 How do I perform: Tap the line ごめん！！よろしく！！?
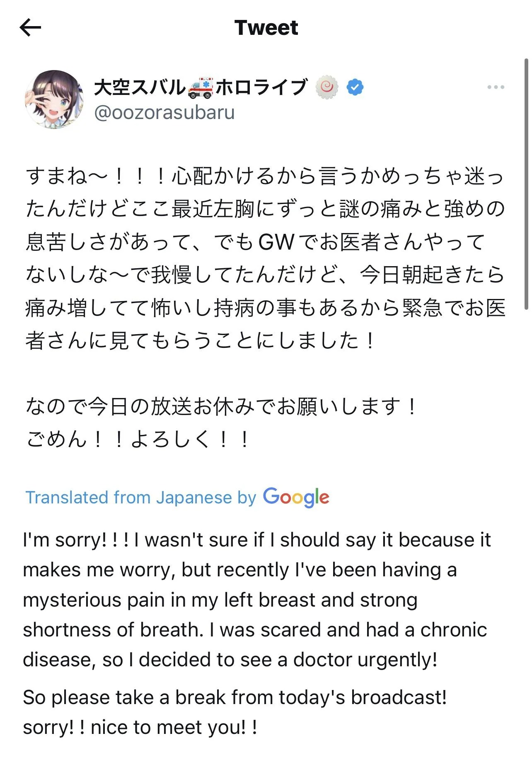coord(138,439)
